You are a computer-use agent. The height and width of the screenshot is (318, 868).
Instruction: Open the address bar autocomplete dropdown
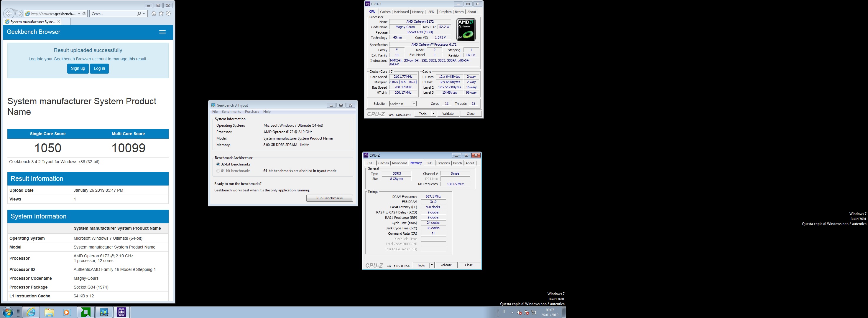[x=79, y=14]
